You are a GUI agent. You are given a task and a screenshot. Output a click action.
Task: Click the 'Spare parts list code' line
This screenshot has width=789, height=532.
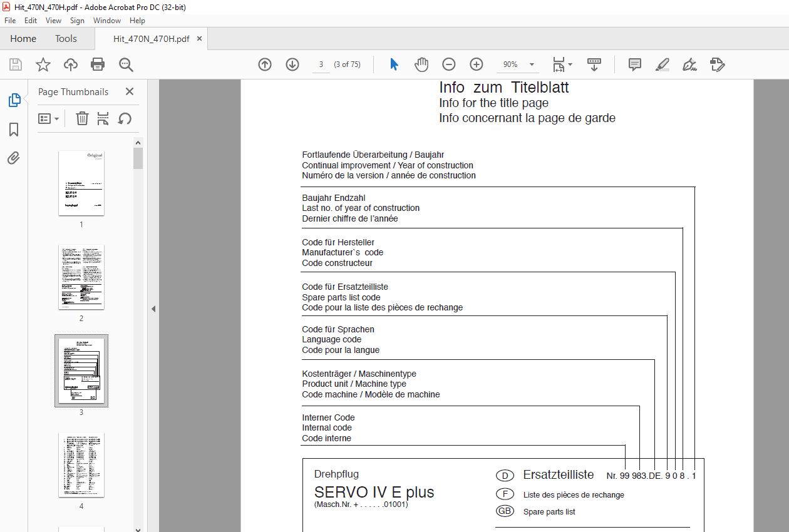point(341,297)
